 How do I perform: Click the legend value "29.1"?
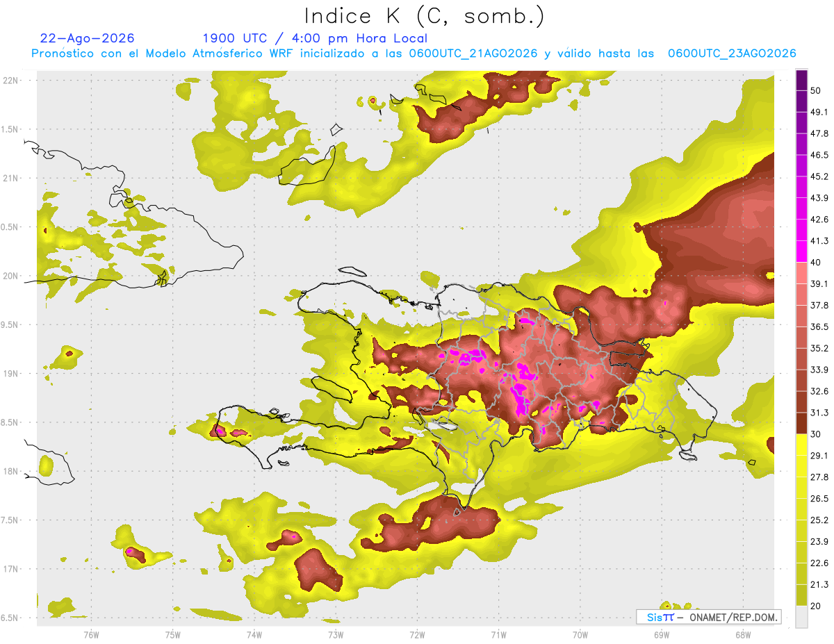tap(819, 456)
